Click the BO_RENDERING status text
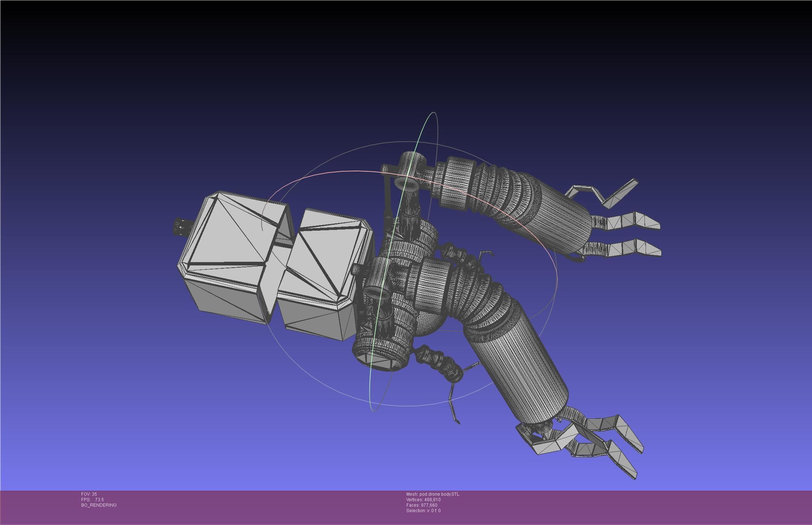This screenshot has height=525, width=812. pos(99,505)
